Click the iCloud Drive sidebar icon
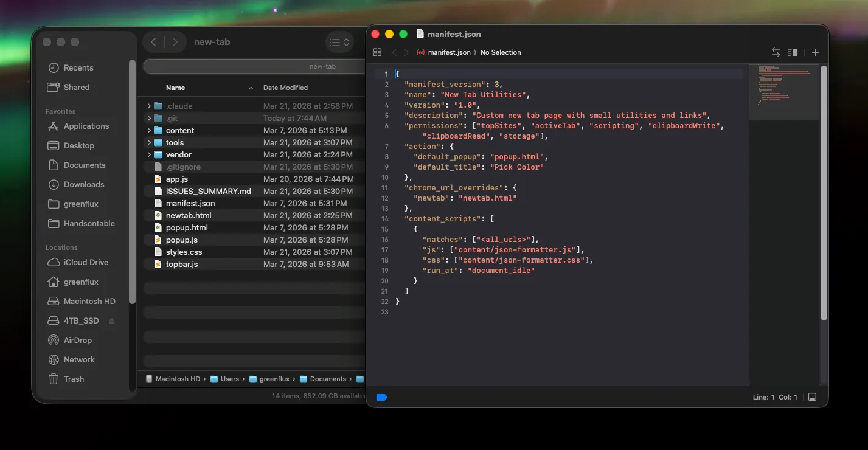868x450 pixels. (54, 262)
